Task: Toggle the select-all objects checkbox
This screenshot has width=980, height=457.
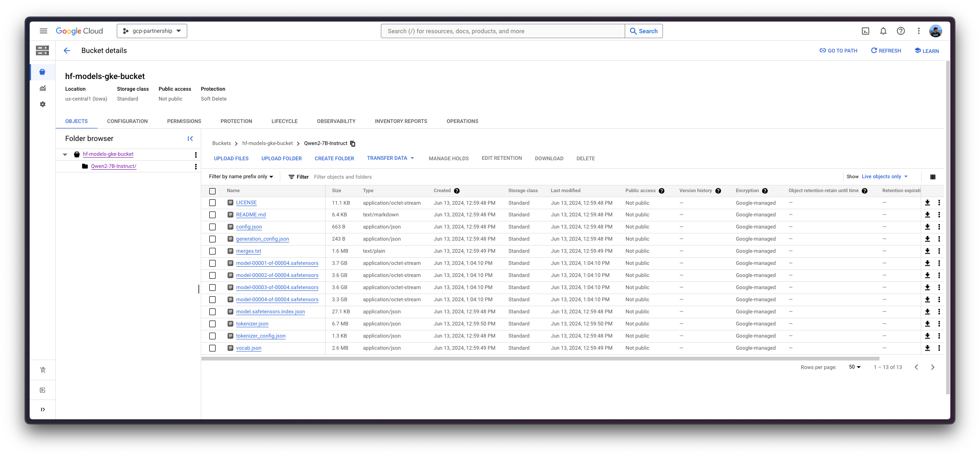Action: coord(212,191)
